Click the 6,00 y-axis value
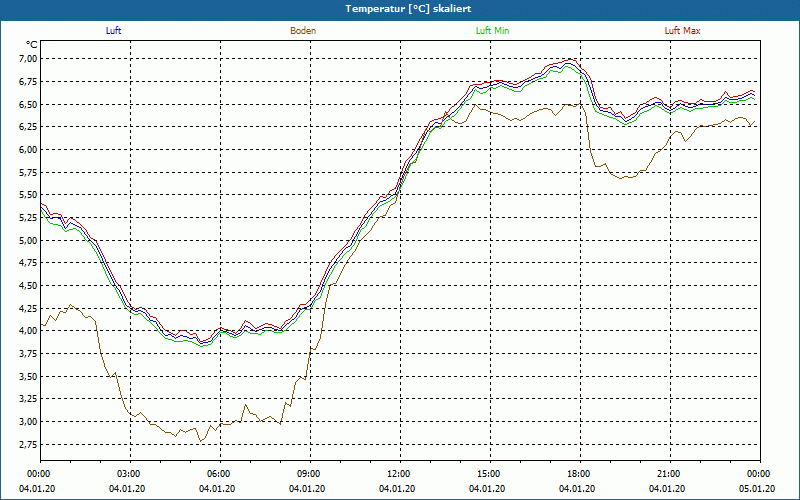 pyautogui.click(x=28, y=149)
